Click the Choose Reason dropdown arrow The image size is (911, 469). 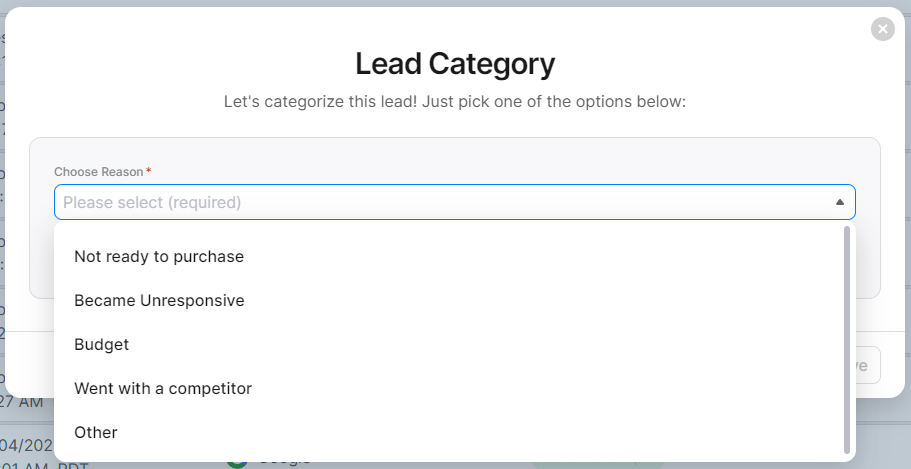click(839, 202)
